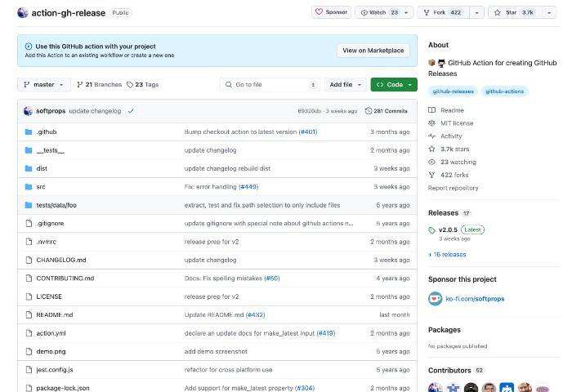The height and width of the screenshot is (392, 572).
Task: View the MIT license
Action: 457,123
